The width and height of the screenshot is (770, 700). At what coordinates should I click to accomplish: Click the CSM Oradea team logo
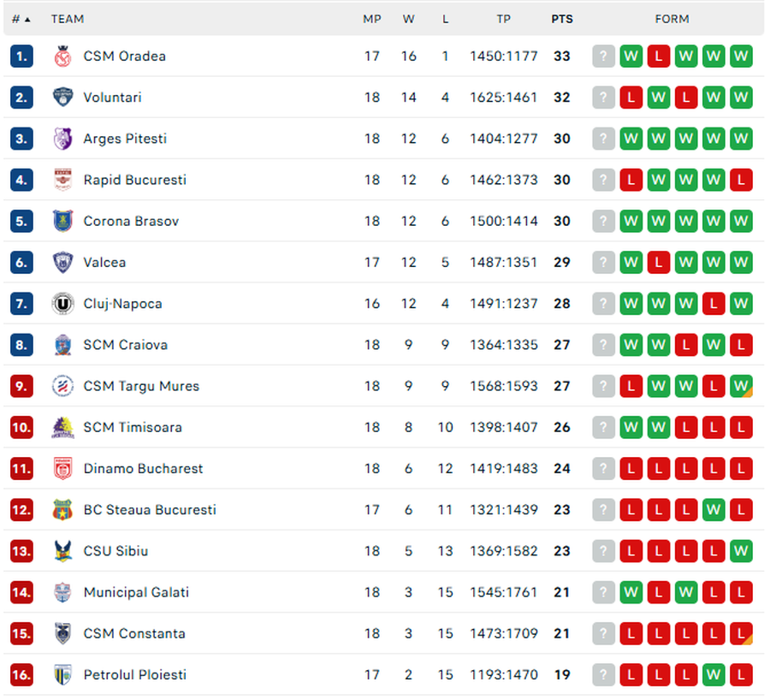[63, 56]
